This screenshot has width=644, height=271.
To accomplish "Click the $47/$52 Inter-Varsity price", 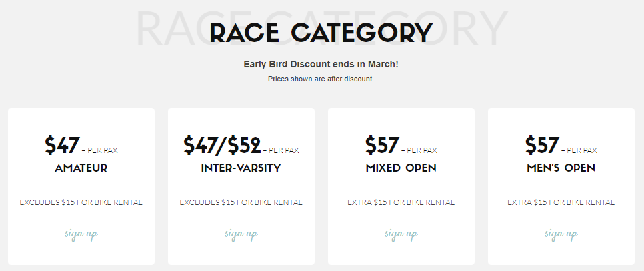I will [x=222, y=145].
